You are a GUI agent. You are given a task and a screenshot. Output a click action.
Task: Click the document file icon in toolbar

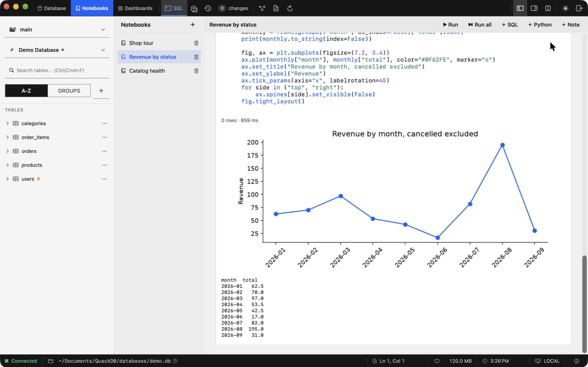pos(276,8)
